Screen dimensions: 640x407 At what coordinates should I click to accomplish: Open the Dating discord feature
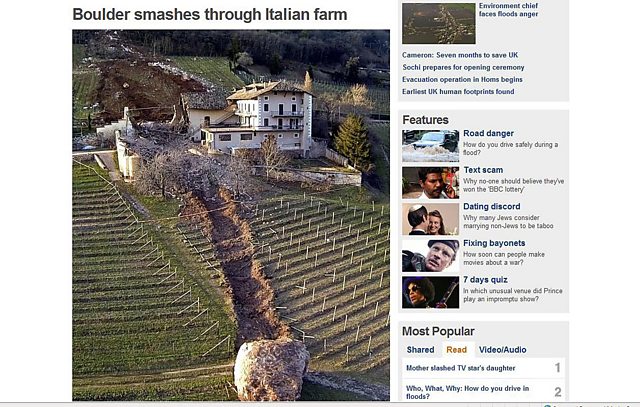(x=491, y=207)
